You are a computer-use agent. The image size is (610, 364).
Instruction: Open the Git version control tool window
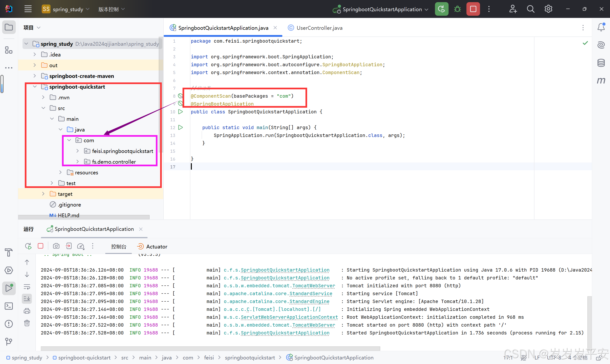tap(9, 341)
